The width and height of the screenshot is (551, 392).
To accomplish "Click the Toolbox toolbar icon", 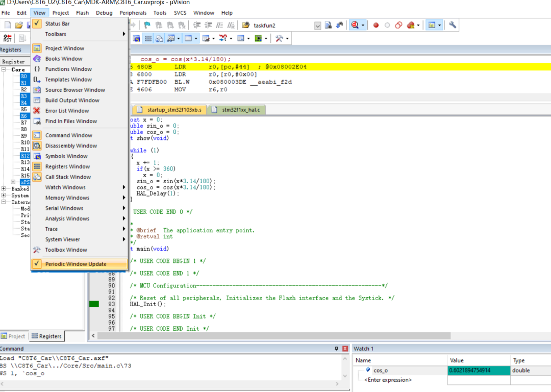I will point(279,38).
